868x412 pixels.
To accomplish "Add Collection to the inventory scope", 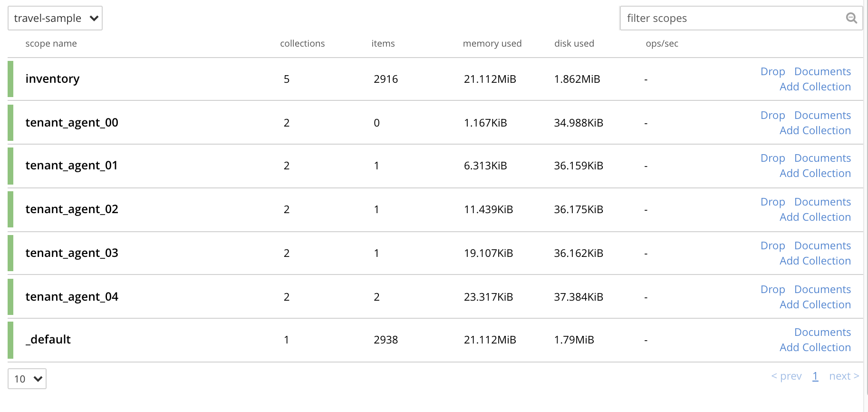I will (815, 87).
